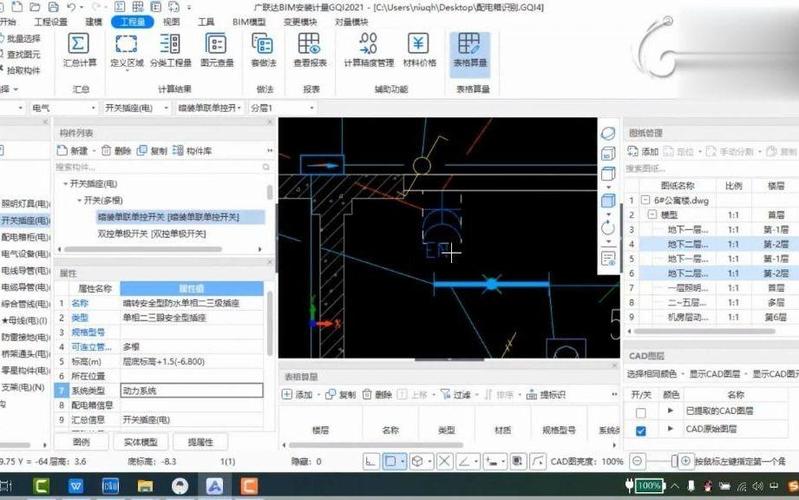Adjust the CAD brightness slider handle
The width and height of the screenshot is (799, 500).
click(674, 461)
